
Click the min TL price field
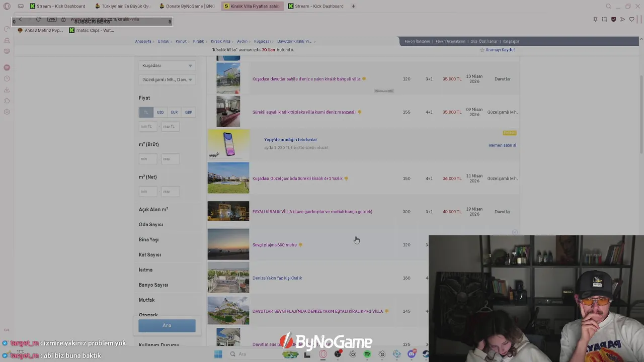point(149,126)
